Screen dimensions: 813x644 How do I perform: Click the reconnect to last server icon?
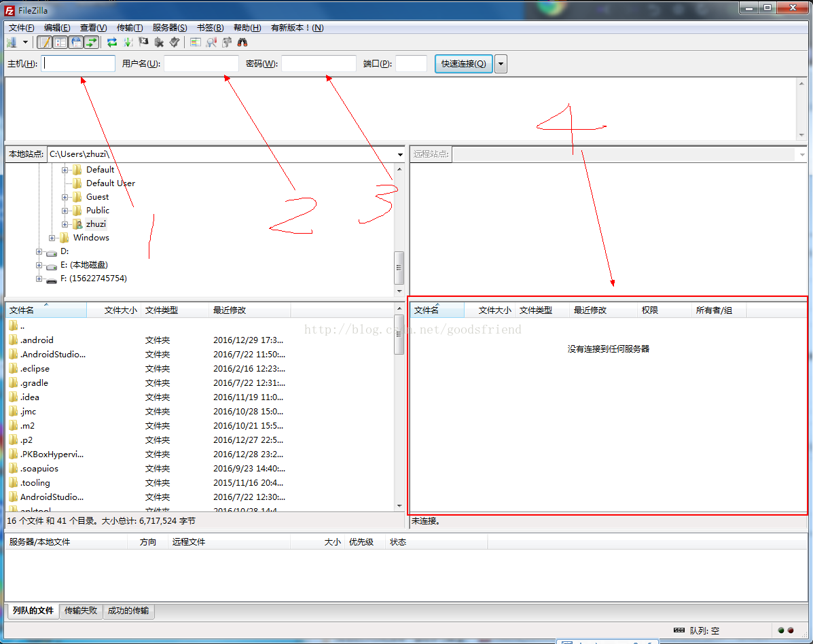pos(175,43)
